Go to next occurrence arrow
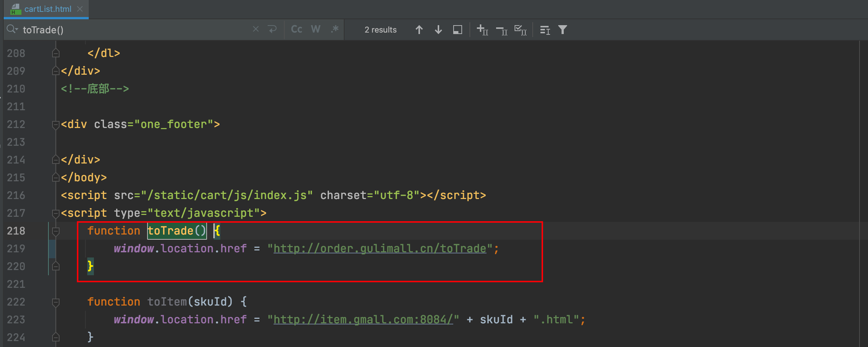 pos(438,30)
